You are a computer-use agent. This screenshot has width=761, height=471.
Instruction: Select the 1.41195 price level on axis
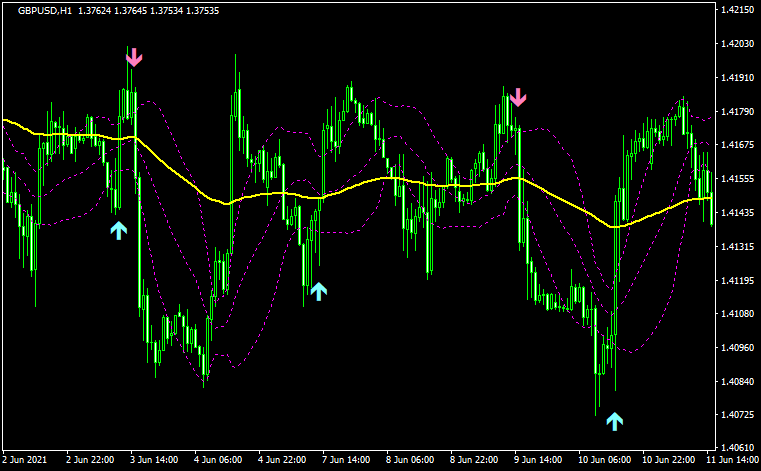[x=737, y=281]
